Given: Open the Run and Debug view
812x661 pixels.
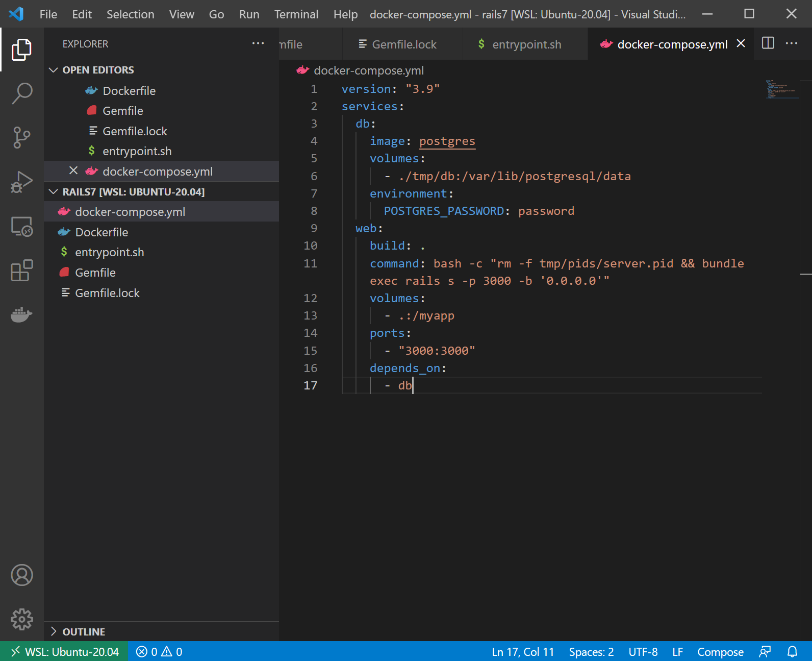Looking at the screenshot, I should pyautogui.click(x=21, y=182).
